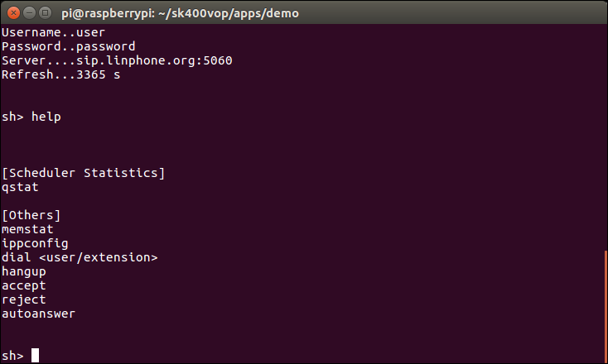This screenshot has width=608, height=364.
Task: Click the [Others] section heading
Action: [31, 215]
